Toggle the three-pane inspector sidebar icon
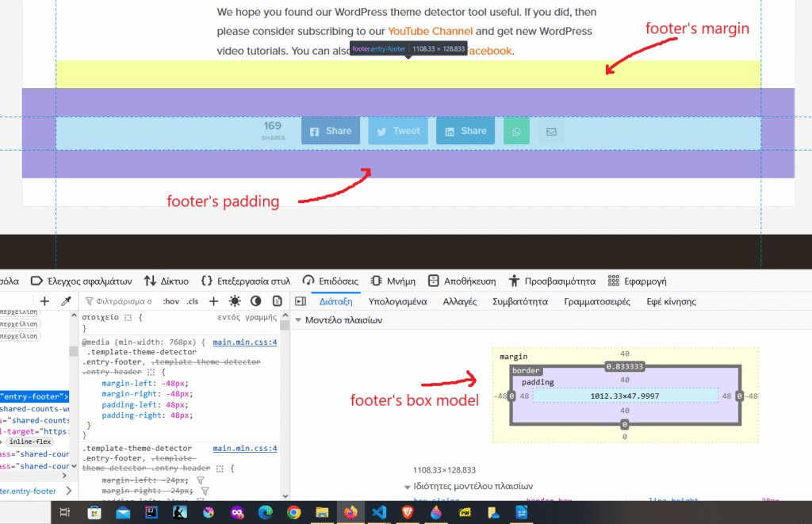 [301, 301]
